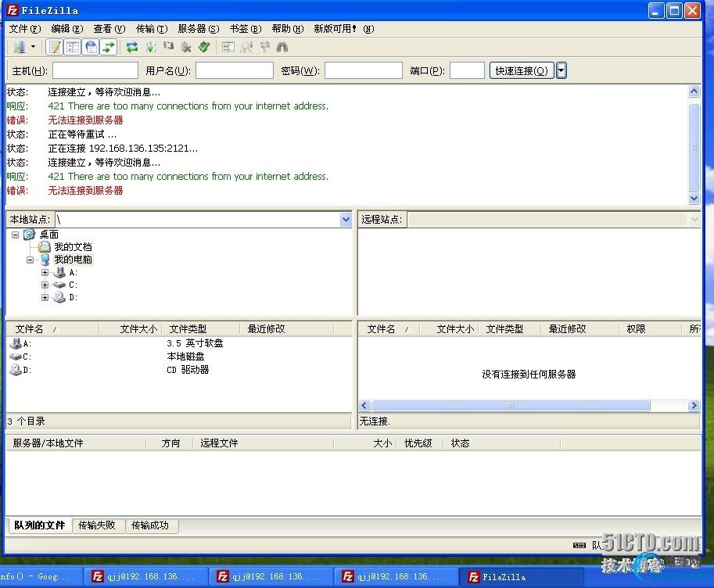Toggle message log display icon
The height and width of the screenshot is (588, 714).
[x=55, y=47]
